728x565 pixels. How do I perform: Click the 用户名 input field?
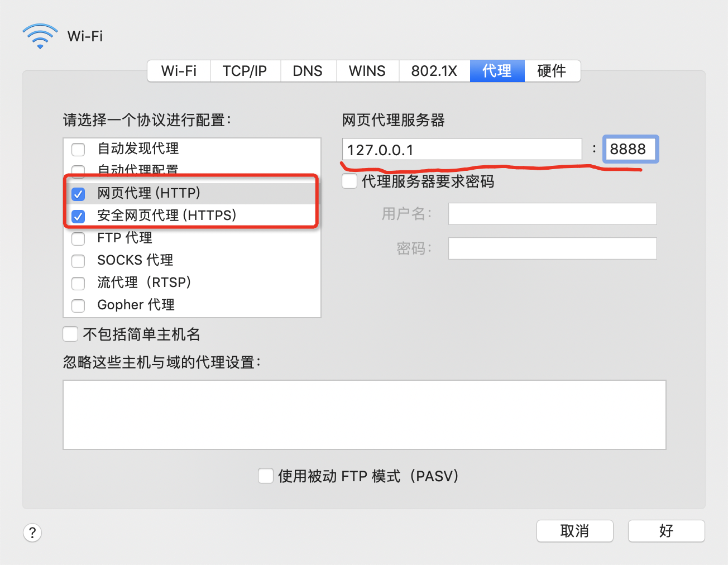(553, 214)
